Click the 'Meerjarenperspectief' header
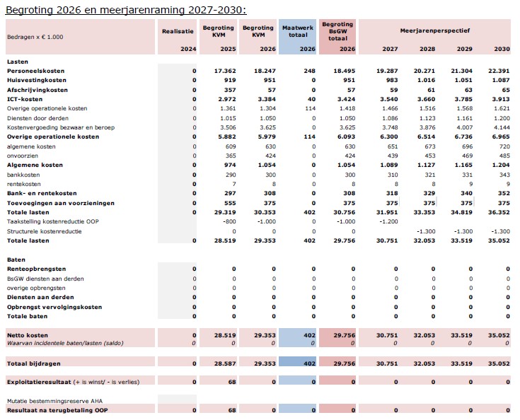 (x=434, y=31)
